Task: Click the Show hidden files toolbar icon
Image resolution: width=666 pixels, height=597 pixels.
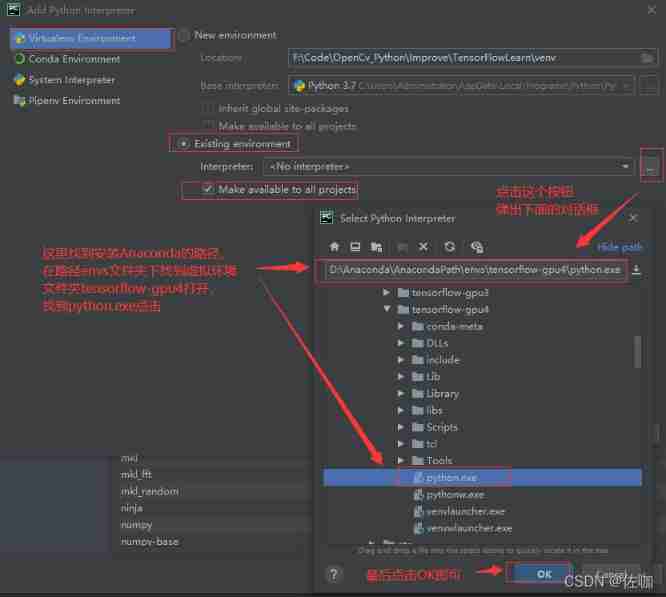Action: [477, 246]
